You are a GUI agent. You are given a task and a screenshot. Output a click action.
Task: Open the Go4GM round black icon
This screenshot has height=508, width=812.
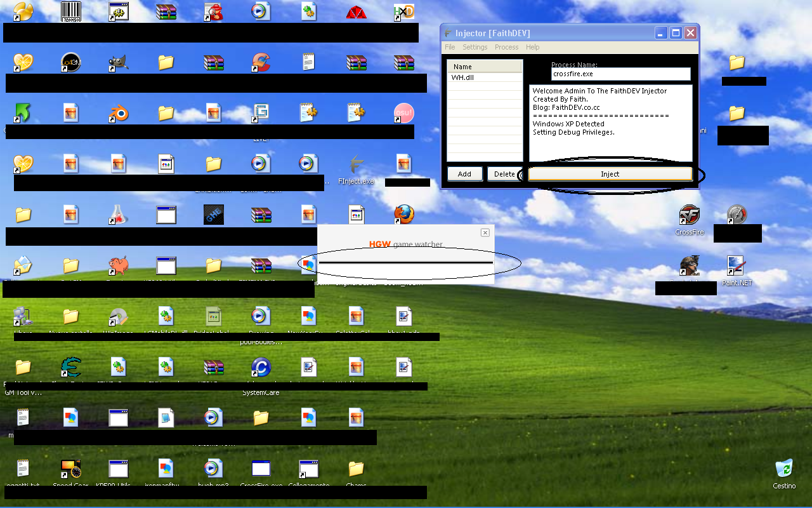pyautogui.click(x=70, y=62)
